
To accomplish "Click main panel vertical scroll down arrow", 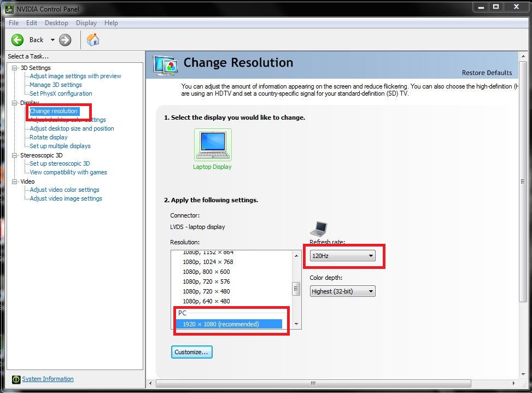I will (523, 374).
